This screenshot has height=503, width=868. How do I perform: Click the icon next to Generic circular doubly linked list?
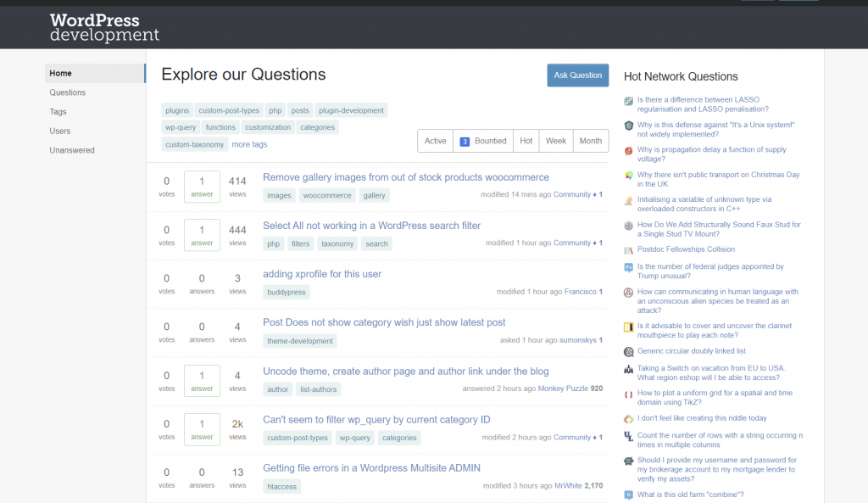click(628, 351)
